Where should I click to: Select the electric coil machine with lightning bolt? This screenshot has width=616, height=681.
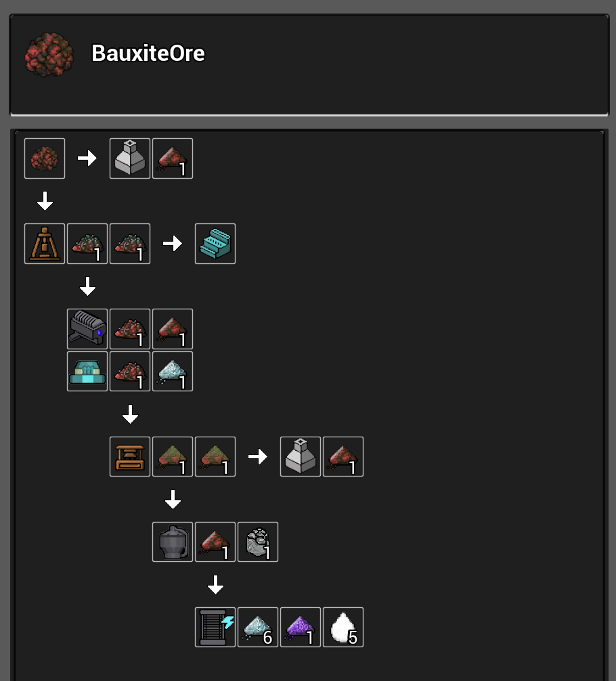[x=215, y=627]
